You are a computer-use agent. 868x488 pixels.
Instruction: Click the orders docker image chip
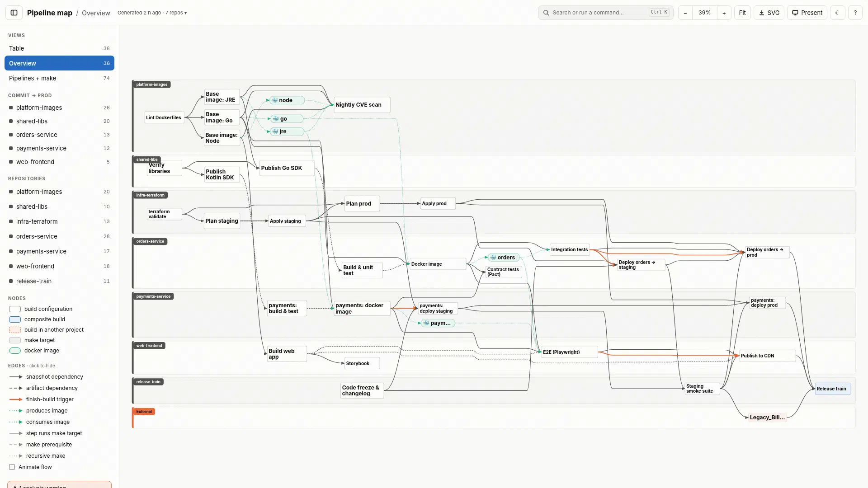click(504, 258)
